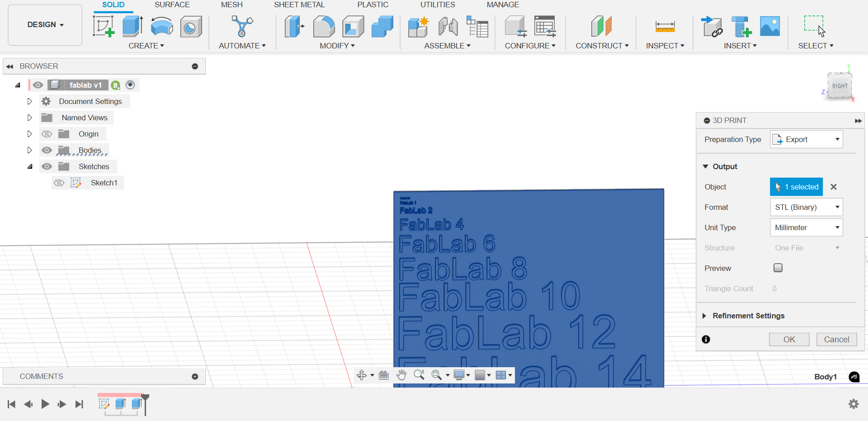This screenshot has height=421, width=868.
Task: Select the Shell tool
Action: tap(353, 26)
